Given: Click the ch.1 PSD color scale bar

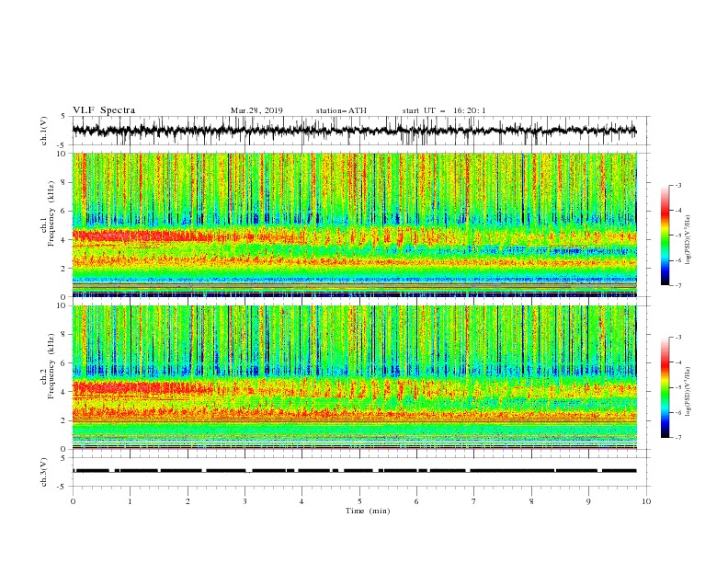Looking at the screenshot, I should click(665, 236).
